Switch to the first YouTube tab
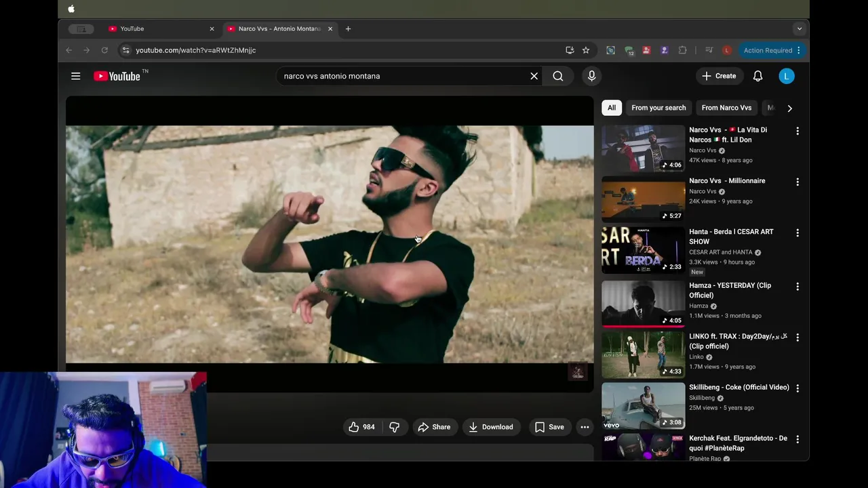Screen dimensions: 868x488 (x=161, y=28)
